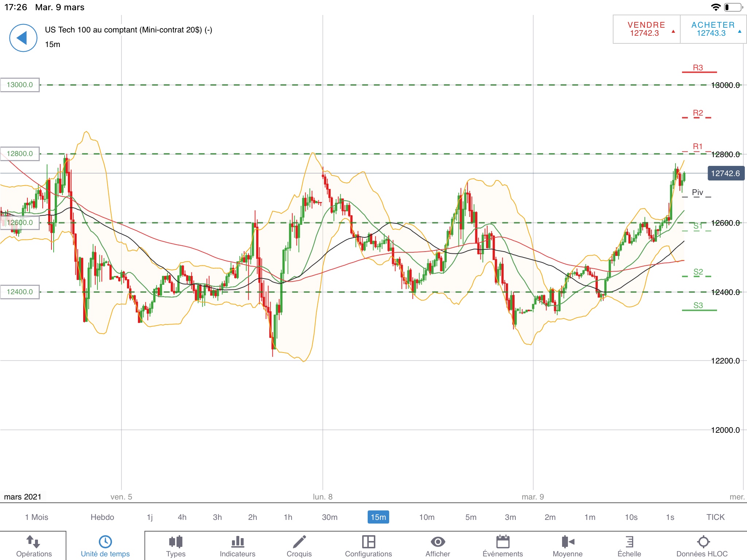Tap the blue back arrow button
The height and width of the screenshot is (560, 747).
tap(23, 38)
